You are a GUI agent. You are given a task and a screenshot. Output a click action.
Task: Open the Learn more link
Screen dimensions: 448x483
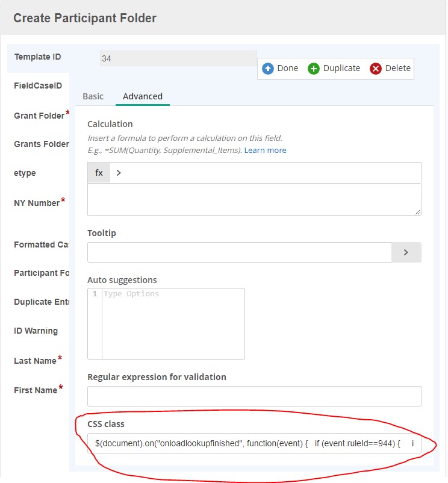(x=265, y=150)
